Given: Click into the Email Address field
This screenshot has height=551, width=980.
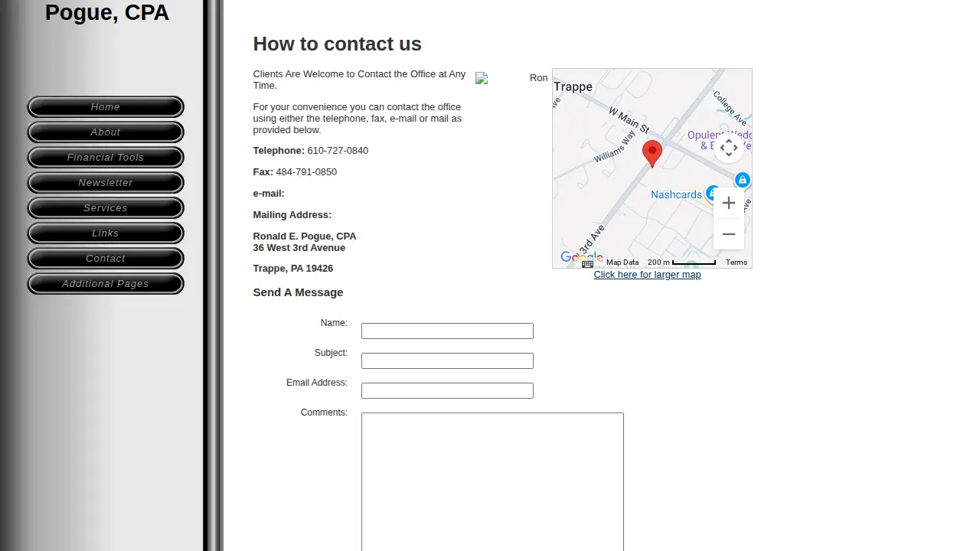Looking at the screenshot, I should coord(447,391).
